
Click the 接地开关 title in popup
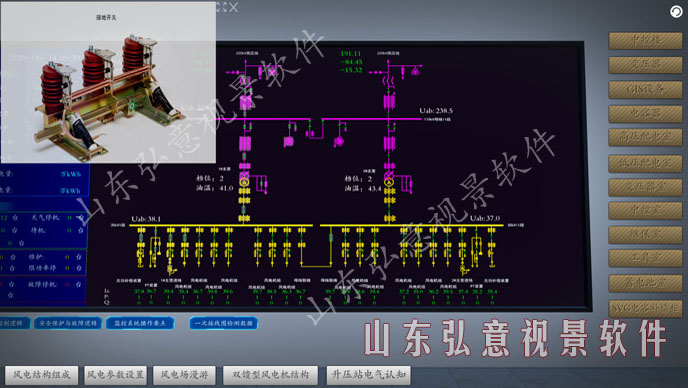[106, 18]
